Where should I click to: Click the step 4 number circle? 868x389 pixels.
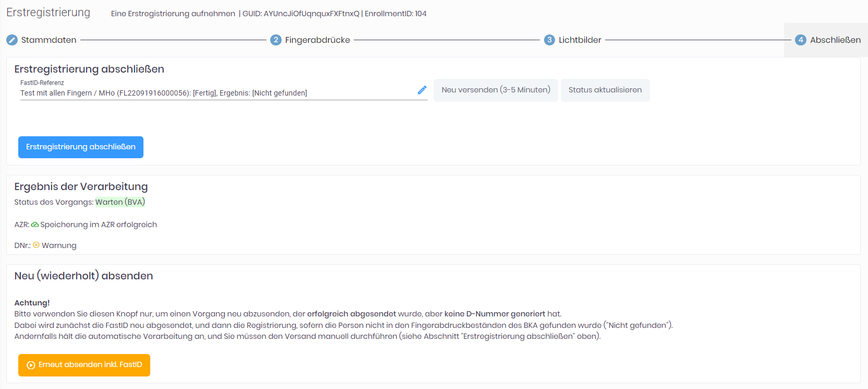click(x=801, y=40)
